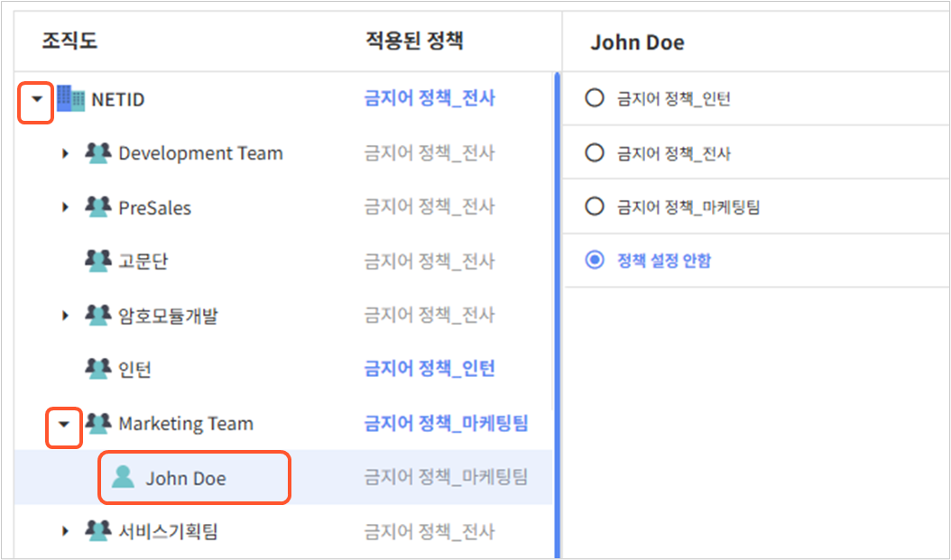951x560 pixels.
Task: Click the 고문단 group icon
Action: click(98, 261)
